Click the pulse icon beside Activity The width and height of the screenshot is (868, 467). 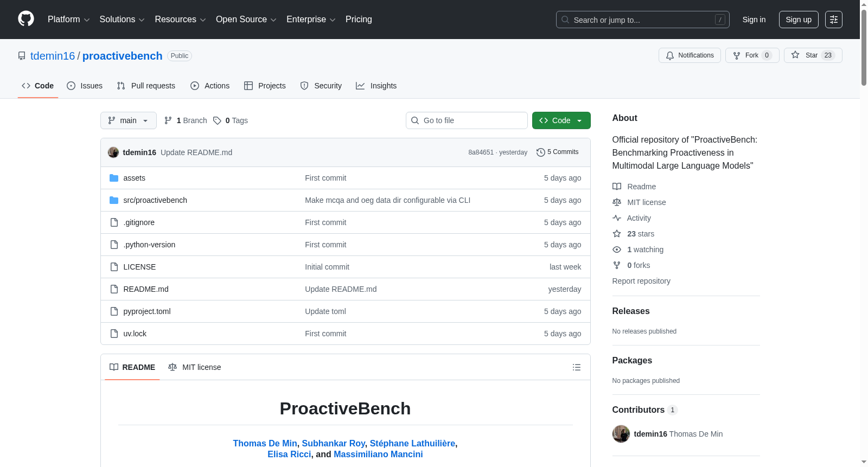click(x=617, y=218)
